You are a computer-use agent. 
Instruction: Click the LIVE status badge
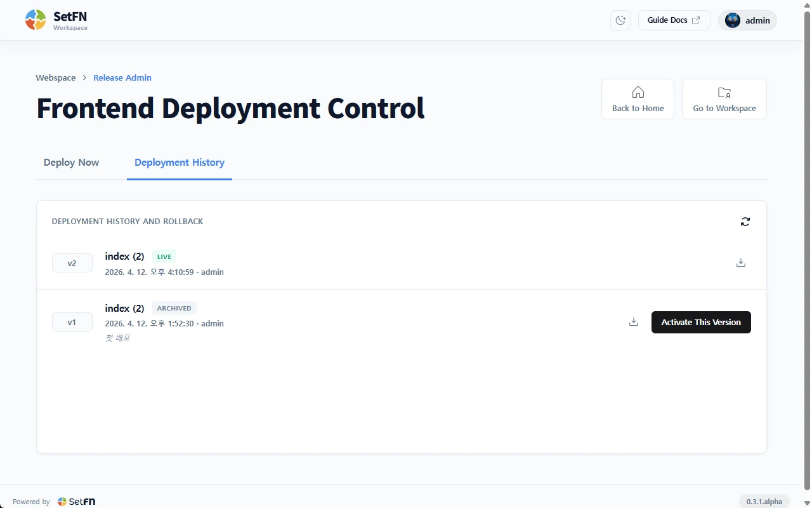pos(164,257)
